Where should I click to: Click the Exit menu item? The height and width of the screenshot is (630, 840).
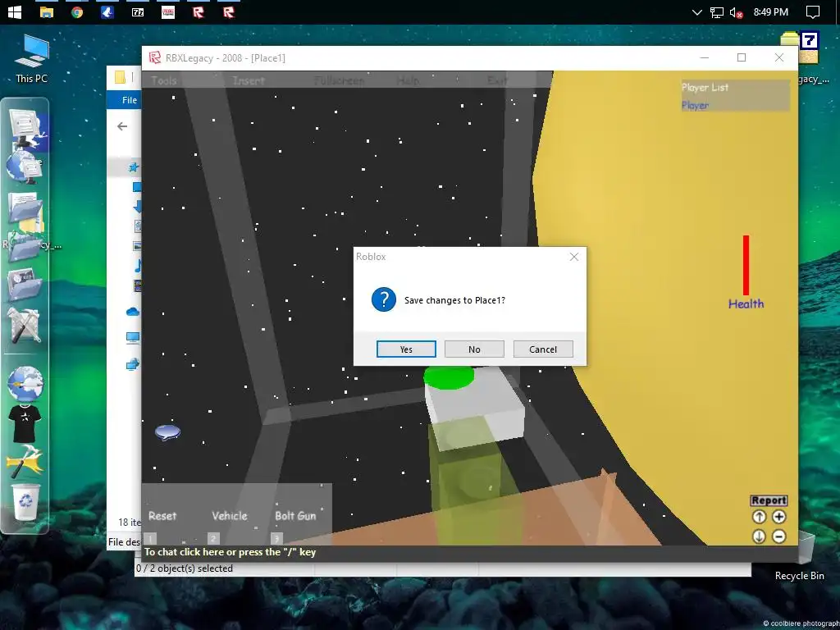(497, 80)
